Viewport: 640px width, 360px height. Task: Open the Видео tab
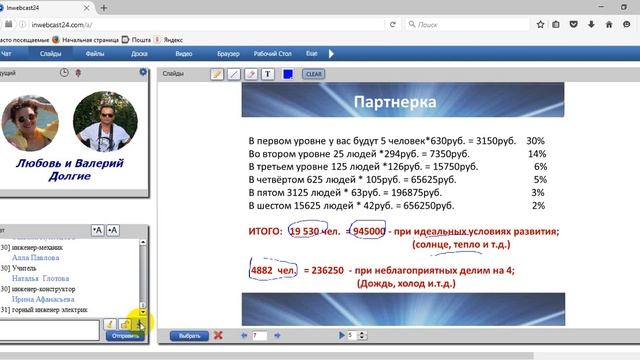[184, 53]
